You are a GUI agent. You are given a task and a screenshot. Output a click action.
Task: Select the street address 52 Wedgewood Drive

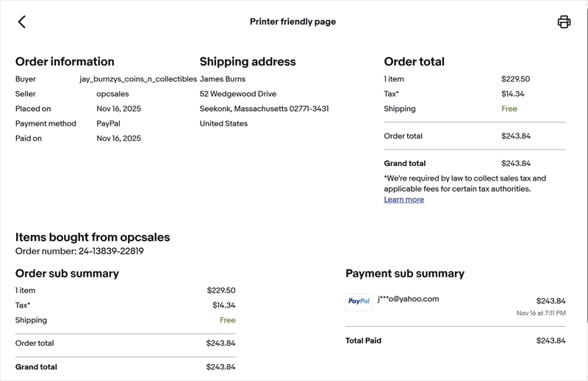[x=238, y=94]
